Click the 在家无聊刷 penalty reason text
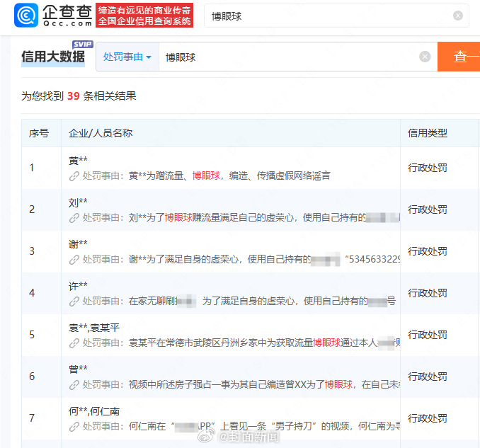 click(262, 301)
